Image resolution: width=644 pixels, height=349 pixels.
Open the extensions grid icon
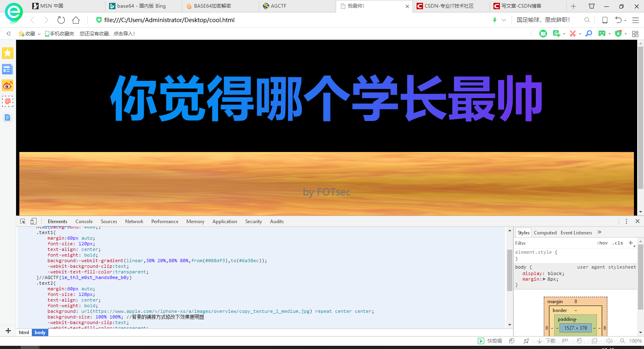pyautogui.click(x=636, y=34)
